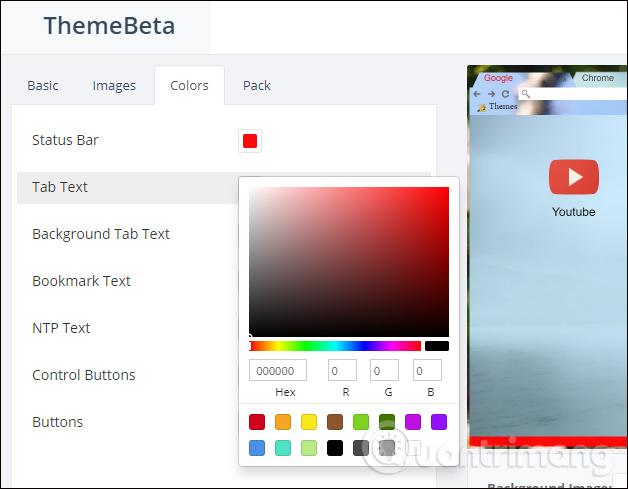Viewport: 628px width, 489px height.
Task: Click the Youtube label in preview
Action: tap(574, 212)
